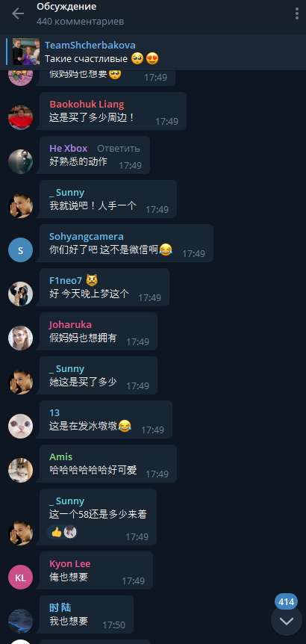The height and width of the screenshot is (644, 306).
Task: Open pinned TeamShcherbakova post thumbnail
Action: pos(26,52)
